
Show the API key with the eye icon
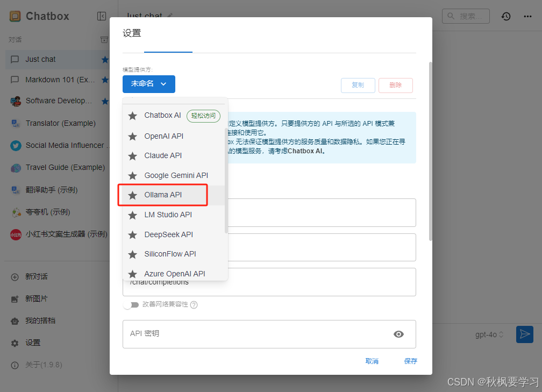coord(398,334)
